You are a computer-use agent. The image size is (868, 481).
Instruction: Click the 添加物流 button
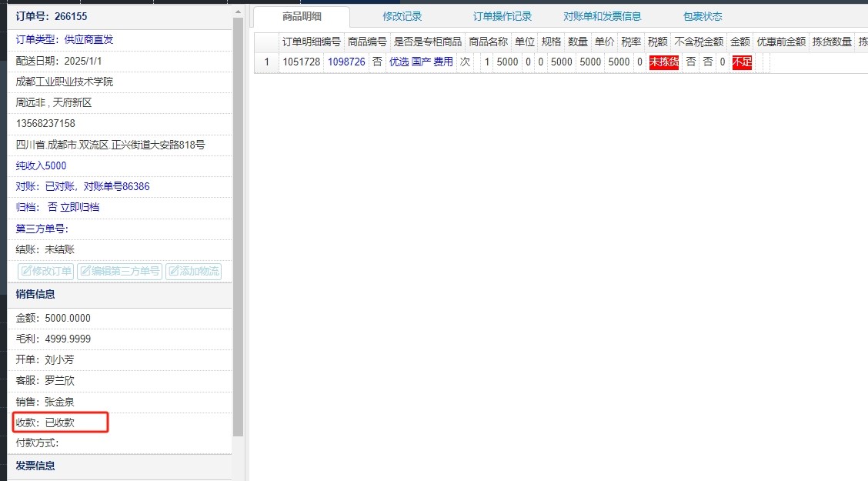193,271
